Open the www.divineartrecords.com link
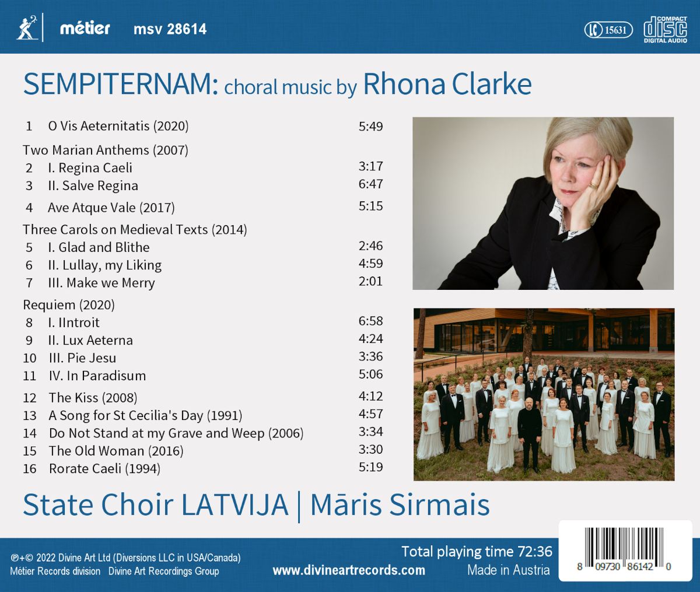Viewport: 700px width, 592px height. point(349,570)
